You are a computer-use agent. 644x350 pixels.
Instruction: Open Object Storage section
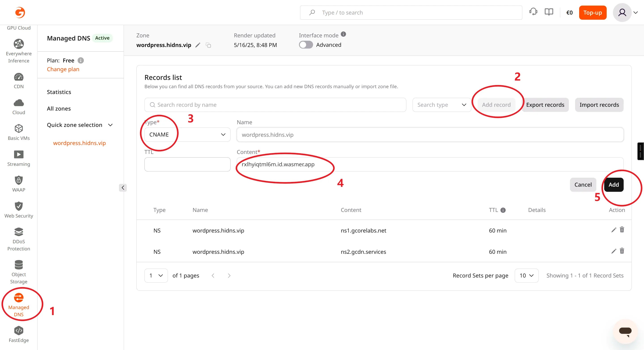click(x=19, y=272)
